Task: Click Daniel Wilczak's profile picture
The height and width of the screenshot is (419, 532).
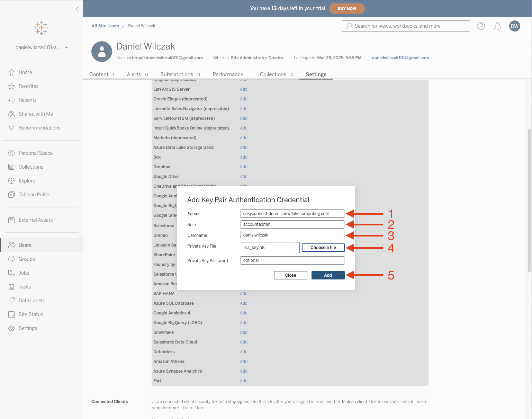Action: [102, 52]
